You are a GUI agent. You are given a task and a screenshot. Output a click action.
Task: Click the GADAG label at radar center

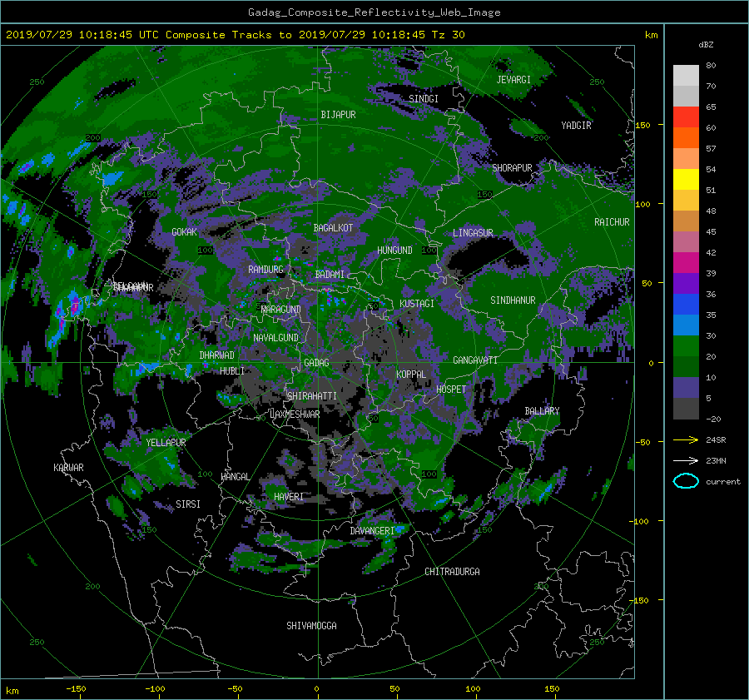316,363
